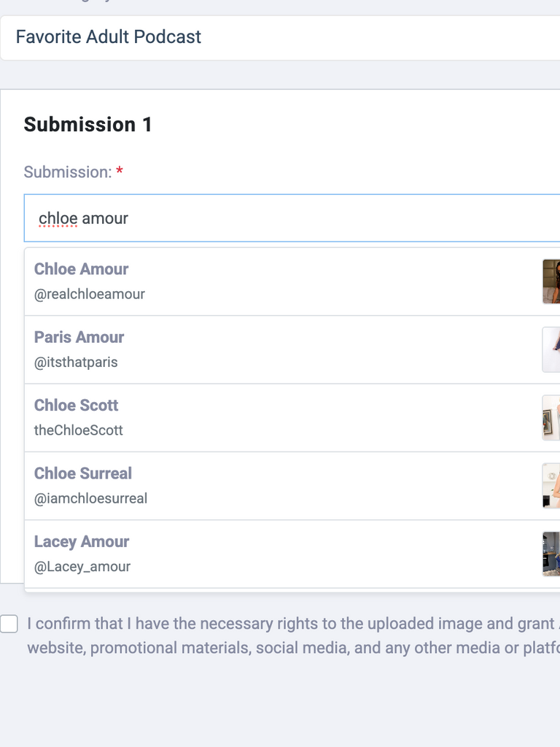
Task: Click Lacey Amour's profile thumbnail
Action: [551, 554]
